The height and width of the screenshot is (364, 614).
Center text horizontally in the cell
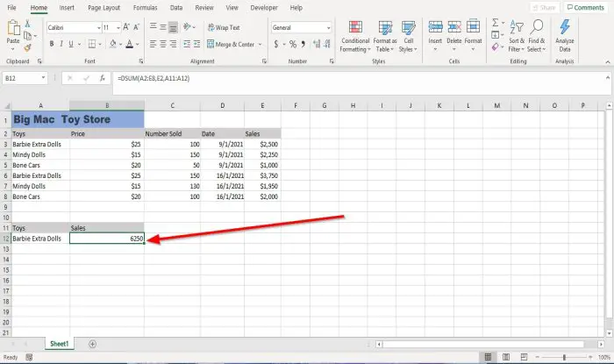tap(163, 44)
